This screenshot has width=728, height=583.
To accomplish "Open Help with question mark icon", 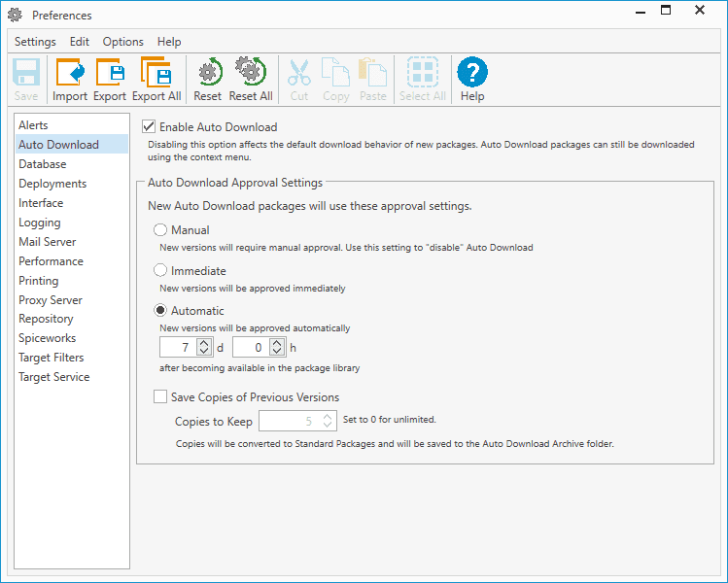I will point(472,72).
